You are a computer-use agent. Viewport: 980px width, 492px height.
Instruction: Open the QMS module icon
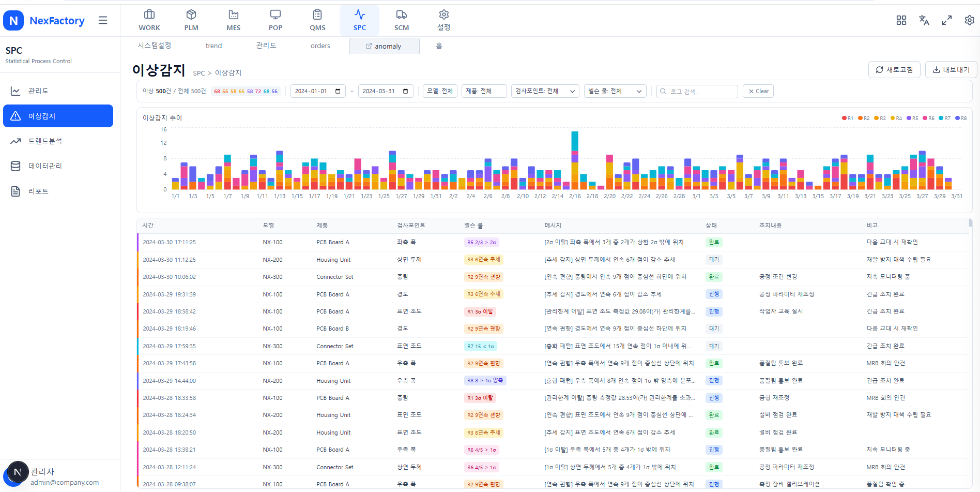[317, 20]
